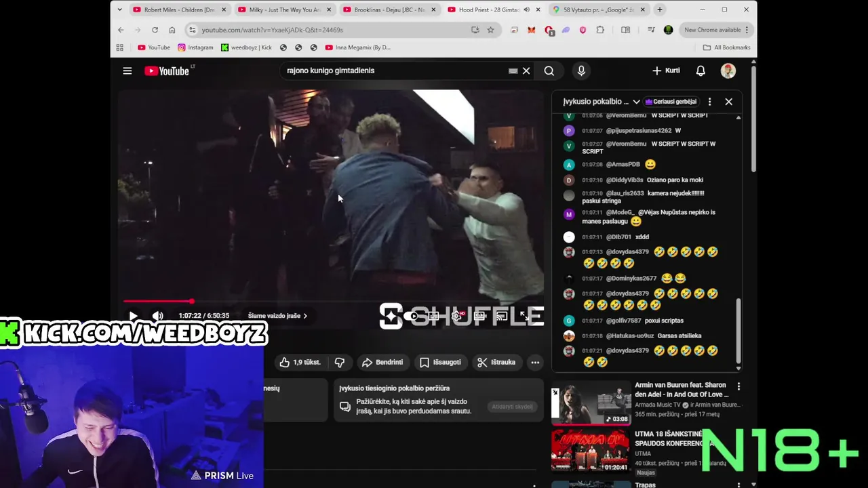This screenshot has width=868, height=488.
Task: Seek on the red video progress bar
Action: 332,301
